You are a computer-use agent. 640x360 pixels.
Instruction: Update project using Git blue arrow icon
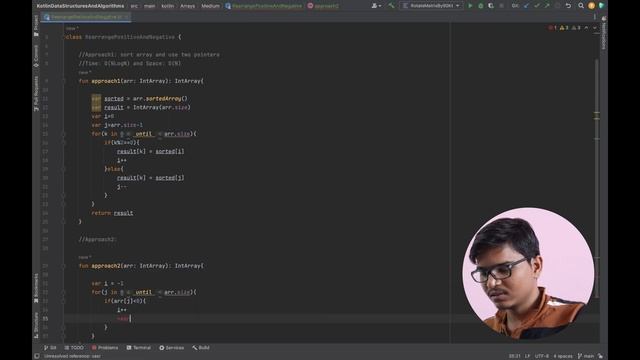pyautogui.click(x=526, y=6)
